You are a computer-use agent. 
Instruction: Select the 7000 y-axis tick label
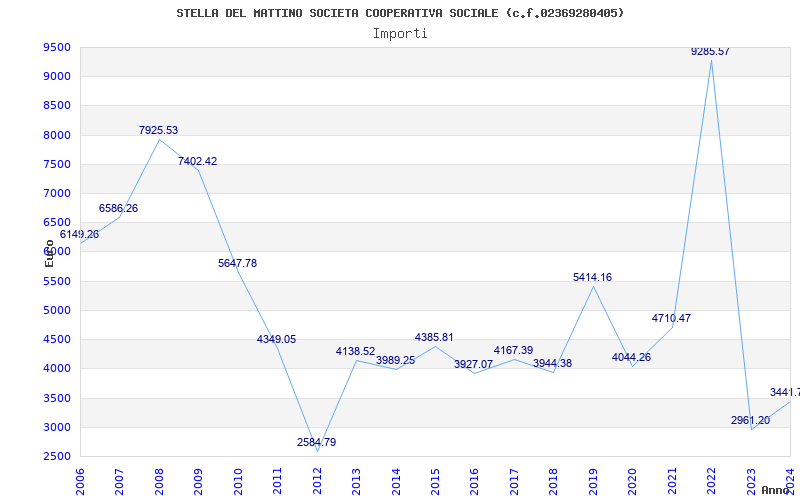click(57, 193)
